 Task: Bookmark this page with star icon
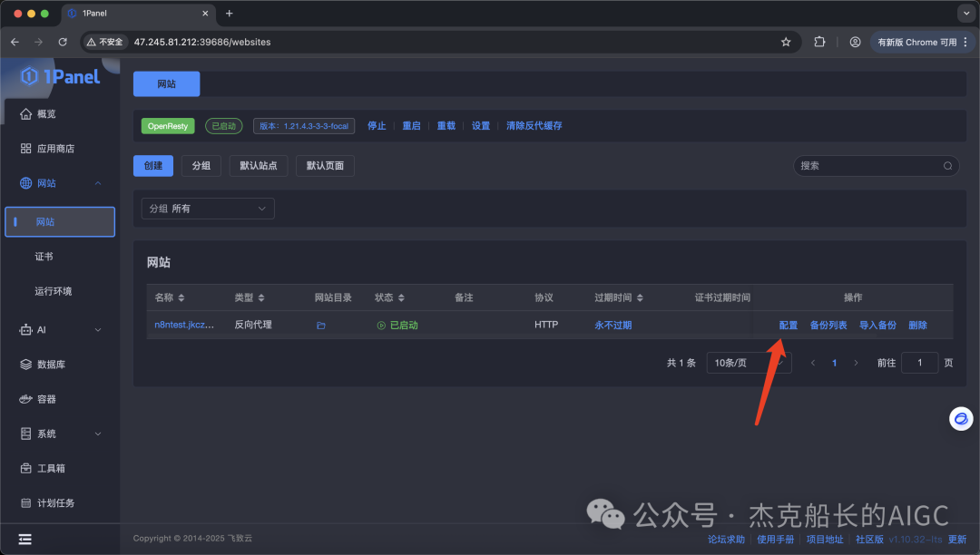[x=786, y=42]
